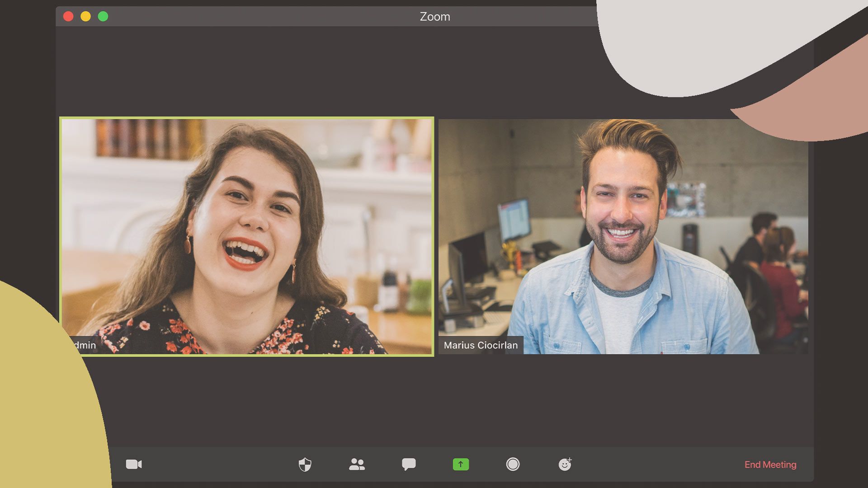
Task: Open the Security shield menu
Action: [x=305, y=465]
